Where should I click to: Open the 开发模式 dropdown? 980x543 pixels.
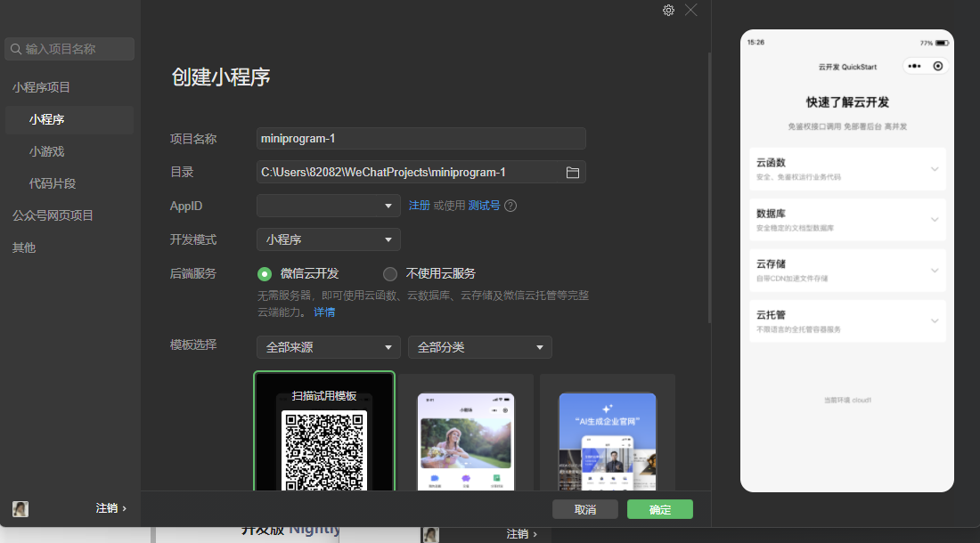328,239
